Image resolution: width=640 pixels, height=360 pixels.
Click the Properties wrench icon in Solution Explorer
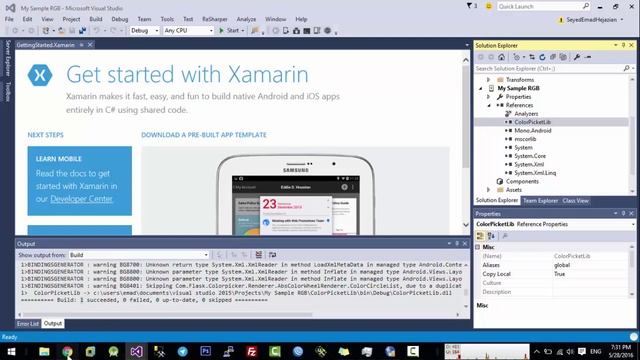[x=577, y=57]
